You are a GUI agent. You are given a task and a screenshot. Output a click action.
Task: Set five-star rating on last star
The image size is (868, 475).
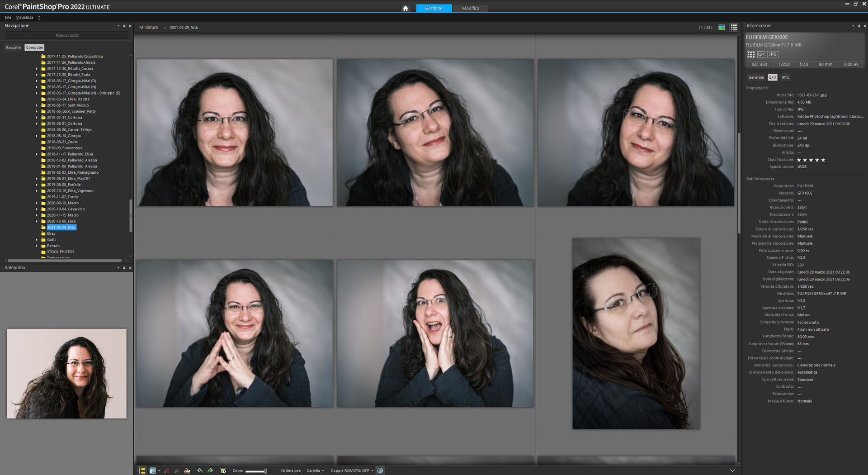(823, 160)
